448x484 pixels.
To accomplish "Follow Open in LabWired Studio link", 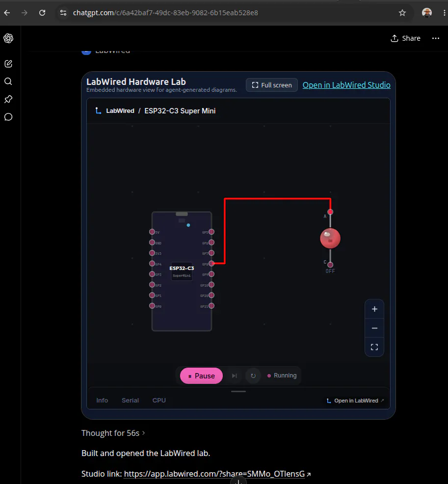I will tap(346, 85).
